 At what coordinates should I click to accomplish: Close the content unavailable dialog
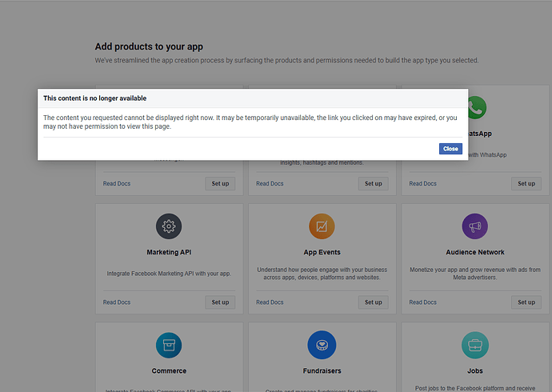click(x=450, y=149)
